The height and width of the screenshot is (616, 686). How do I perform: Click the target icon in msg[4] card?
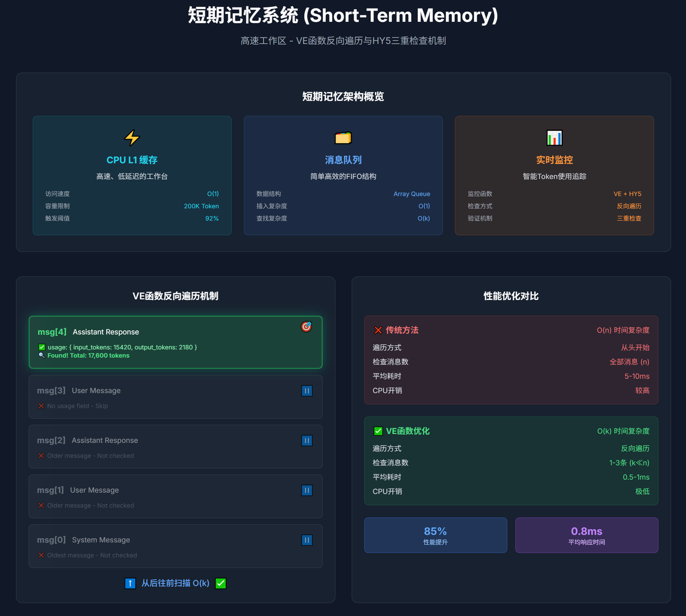point(306,326)
